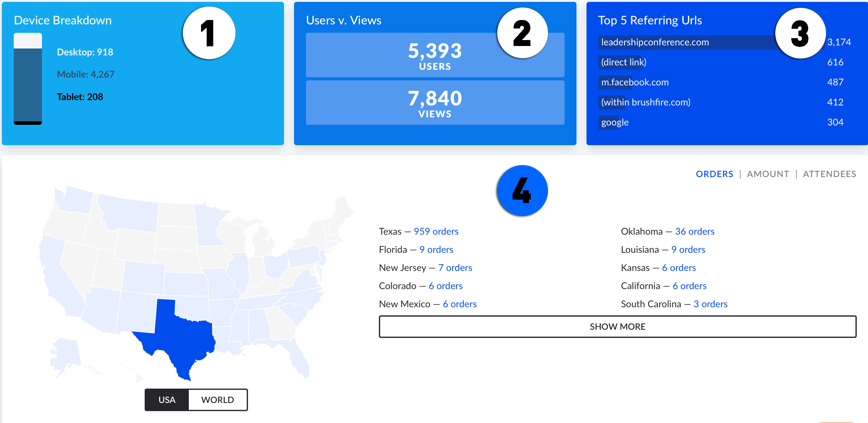
Task: Switch to the ORDERS tab
Action: pos(714,174)
